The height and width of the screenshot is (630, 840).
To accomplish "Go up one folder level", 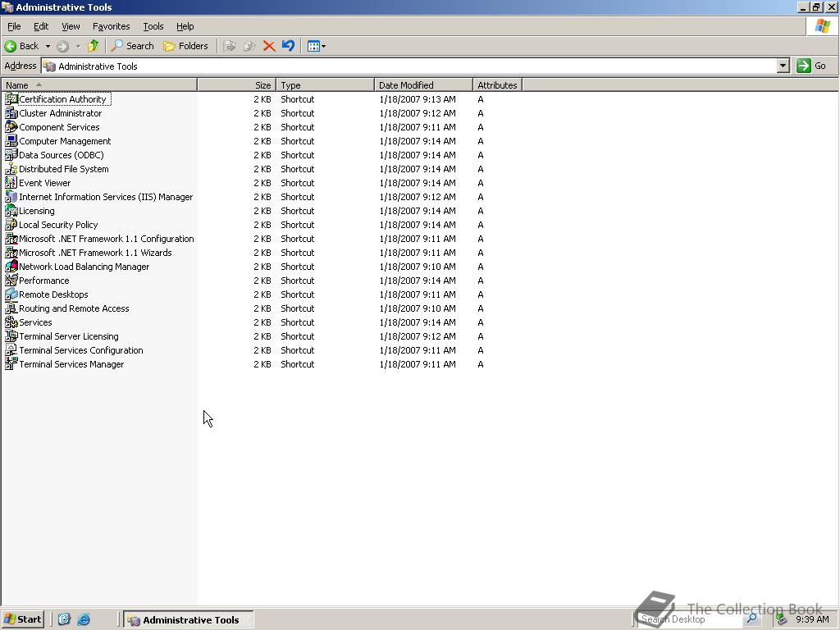I will click(x=94, y=46).
